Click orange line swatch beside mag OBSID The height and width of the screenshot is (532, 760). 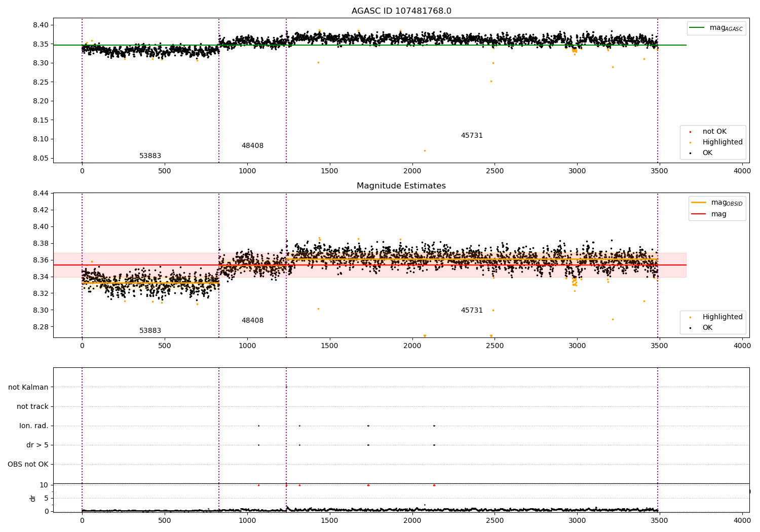coord(699,203)
